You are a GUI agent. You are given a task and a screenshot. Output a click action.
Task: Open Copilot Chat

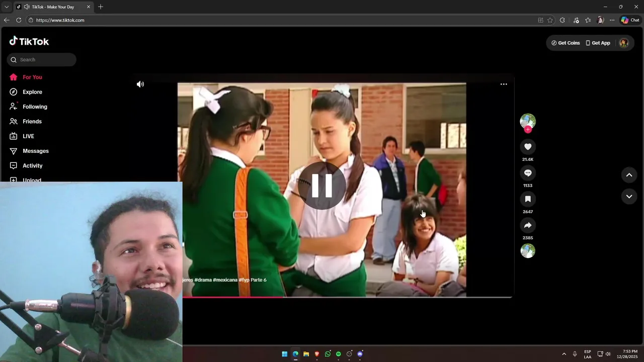tap(630, 20)
